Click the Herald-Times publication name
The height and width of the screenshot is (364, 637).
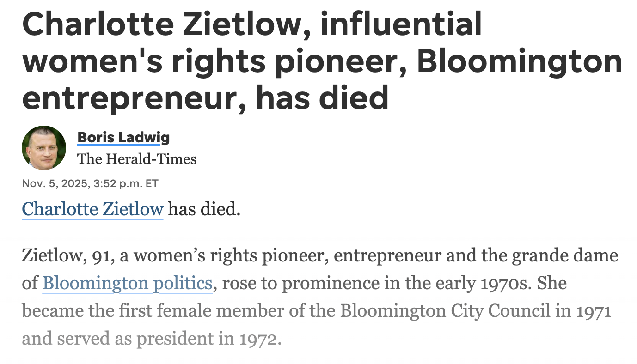point(137,159)
